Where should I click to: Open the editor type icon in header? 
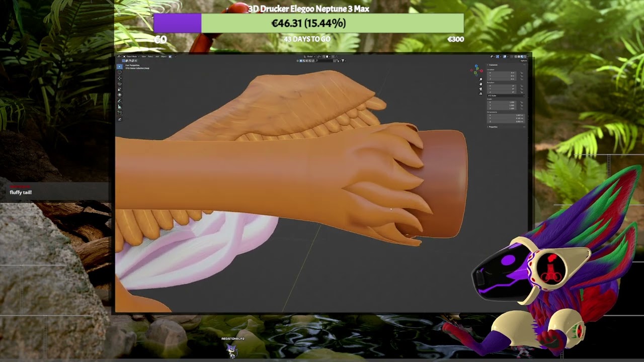pyautogui.click(x=119, y=57)
